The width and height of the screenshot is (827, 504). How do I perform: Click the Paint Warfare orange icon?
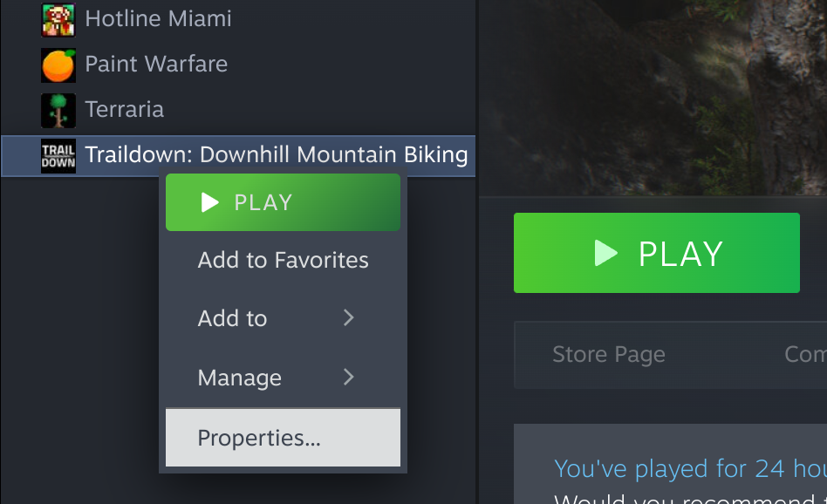(x=58, y=65)
